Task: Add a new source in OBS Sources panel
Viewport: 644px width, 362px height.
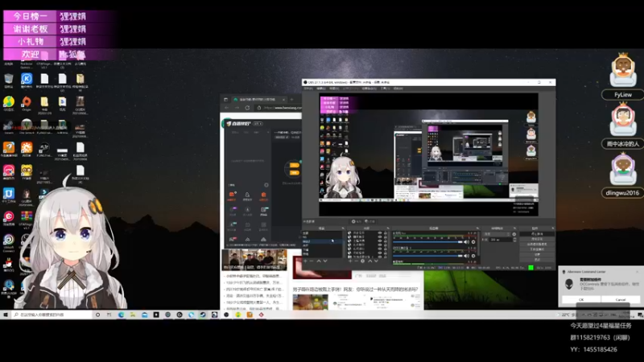Action: (350, 261)
